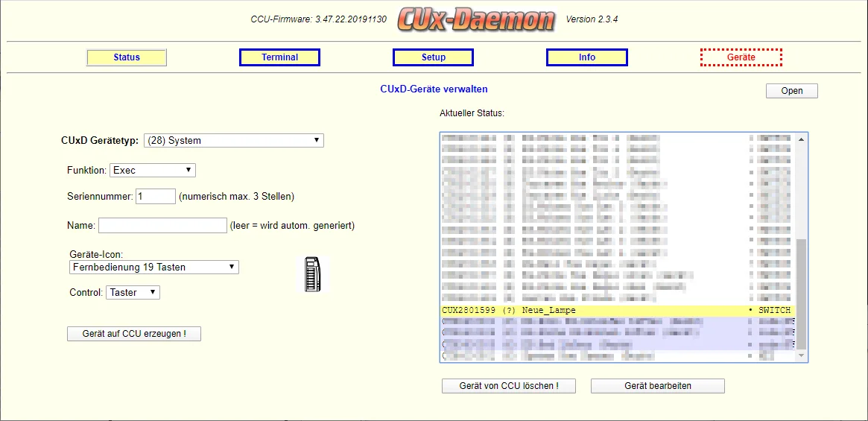Click the CUxD-Geräte verwalten heading
This screenshot has width=868, height=421.
tap(434, 89)
